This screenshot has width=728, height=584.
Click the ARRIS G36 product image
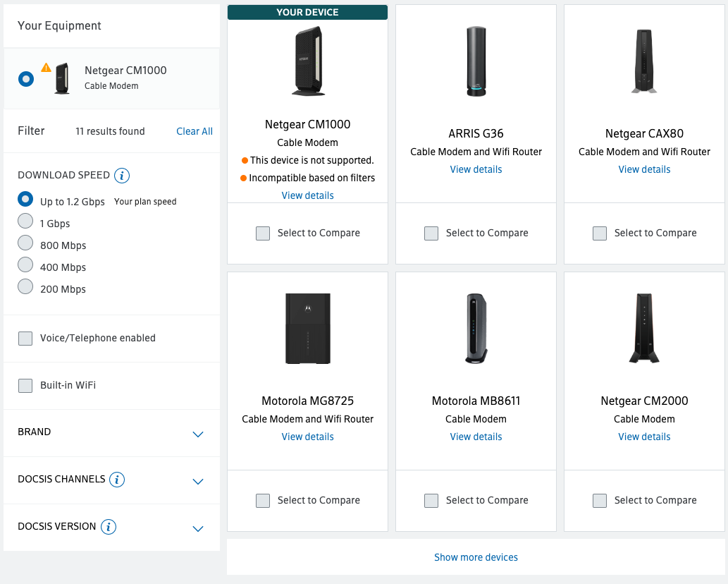click(476, 61)
